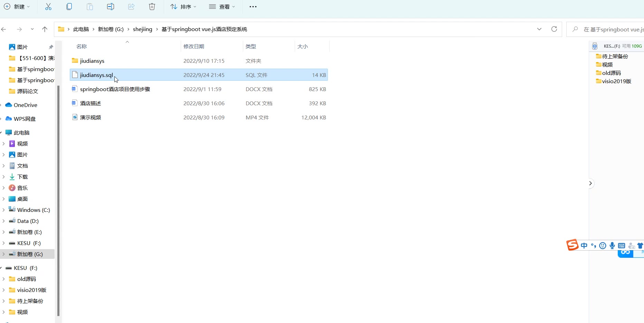Select 新加卷 (G:) drive in sidebar

(27, 254)
